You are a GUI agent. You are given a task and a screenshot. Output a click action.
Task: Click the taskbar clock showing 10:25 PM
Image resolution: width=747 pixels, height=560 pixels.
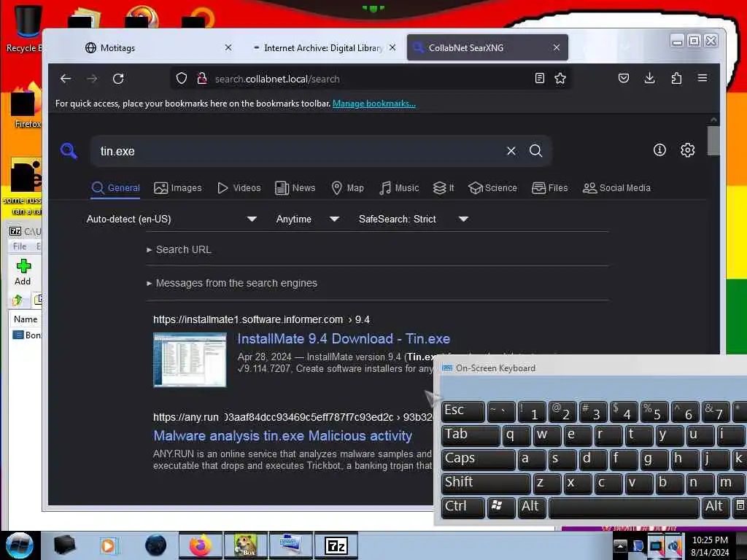pos(710,545)
